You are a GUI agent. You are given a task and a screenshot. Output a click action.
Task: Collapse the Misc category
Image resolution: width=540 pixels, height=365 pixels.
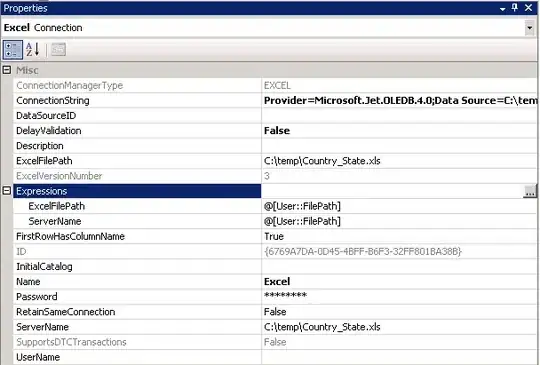pos(7,70)
